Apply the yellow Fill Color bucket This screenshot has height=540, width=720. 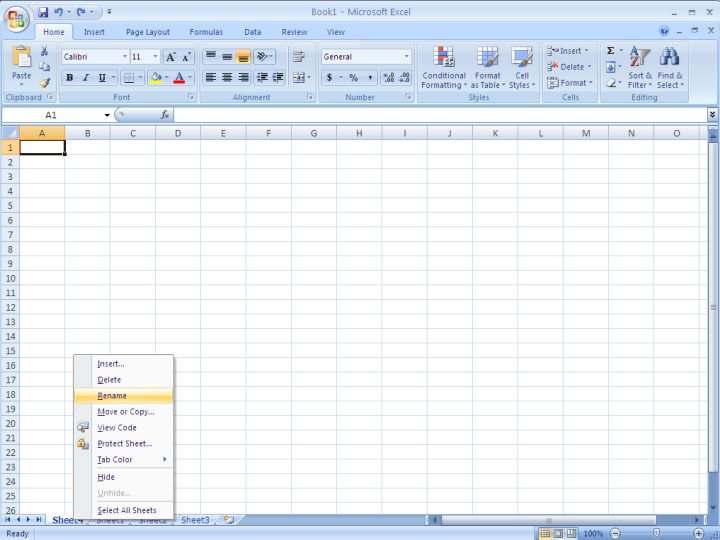[x=156, y=78]
